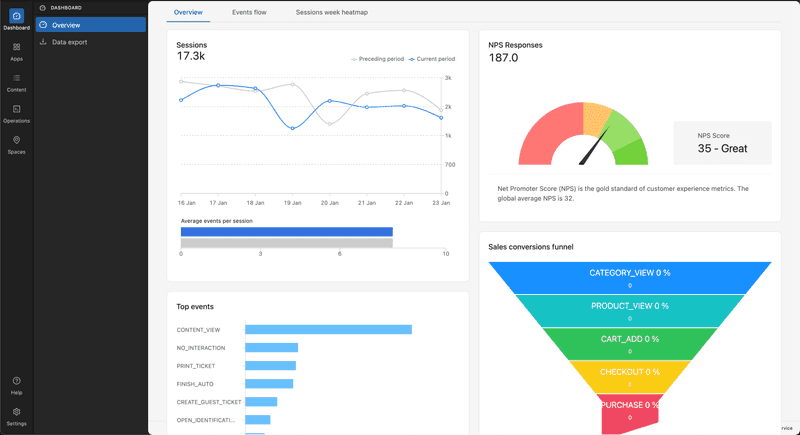Screen dimensions: 800x435
Task: Switch to the Events flow tab
Action: point(248,12)
